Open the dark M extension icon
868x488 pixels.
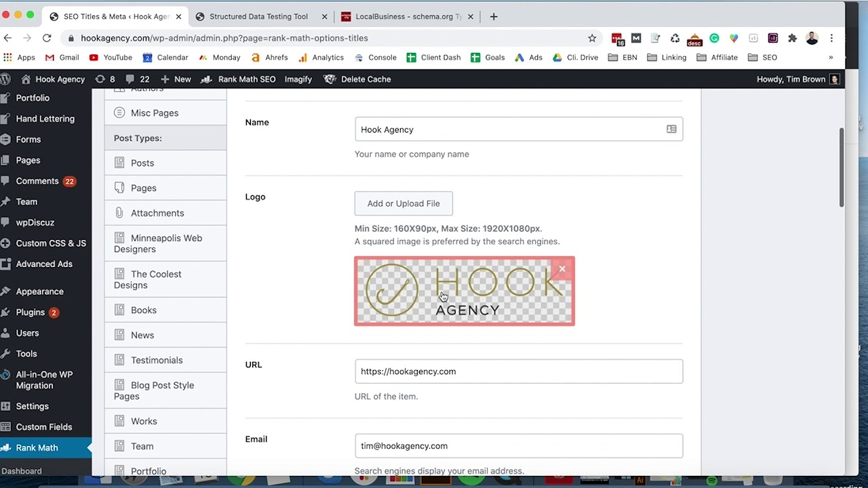636,38
